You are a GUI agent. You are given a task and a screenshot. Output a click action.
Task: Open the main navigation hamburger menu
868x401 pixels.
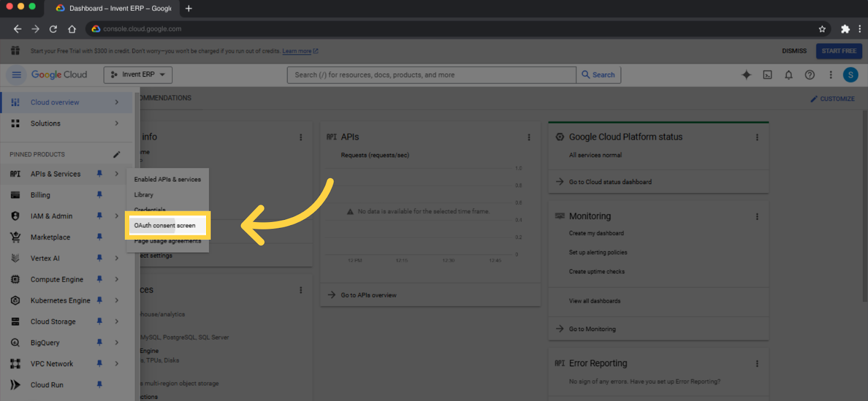(16, 74)
